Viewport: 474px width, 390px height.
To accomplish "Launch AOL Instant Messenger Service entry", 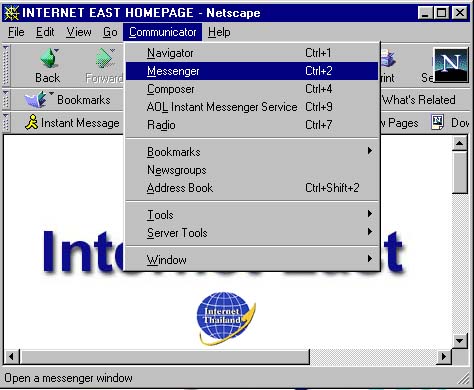I will tap(252, 107).
